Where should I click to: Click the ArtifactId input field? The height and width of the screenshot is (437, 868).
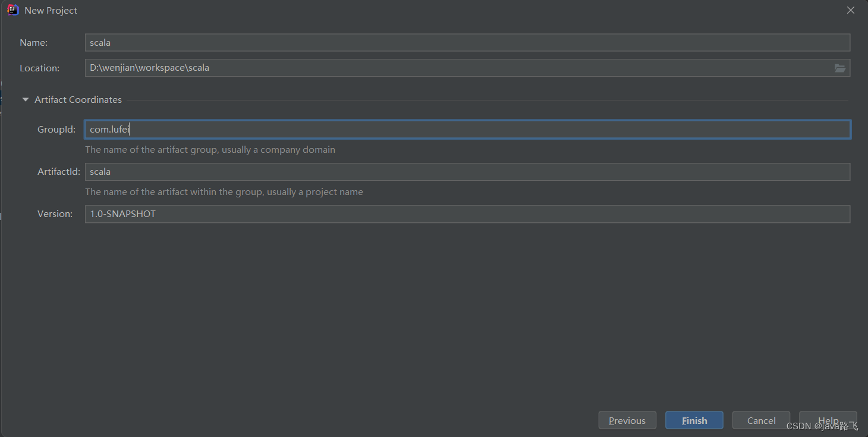[467, 172]
